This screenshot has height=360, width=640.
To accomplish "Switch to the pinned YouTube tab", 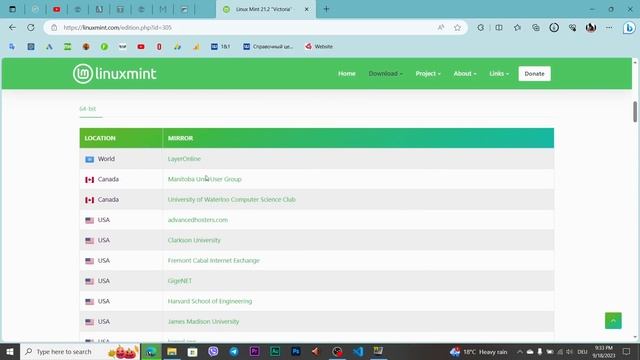I will 57,9.
